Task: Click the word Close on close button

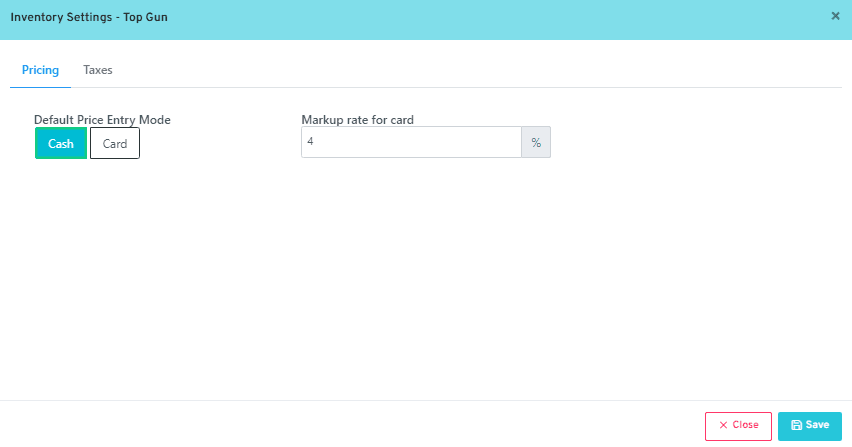Action: 745,425
